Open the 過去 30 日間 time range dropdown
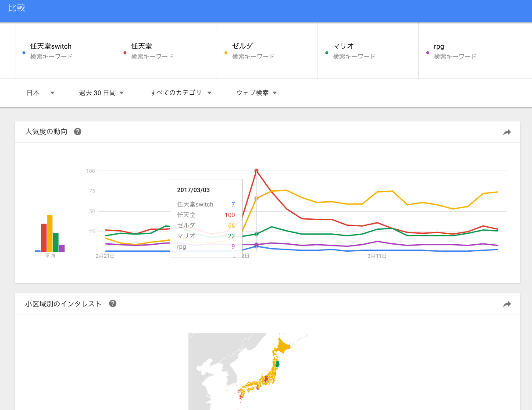Image resolution: width=532 pixels, height=410 pixels. (101, 93)
